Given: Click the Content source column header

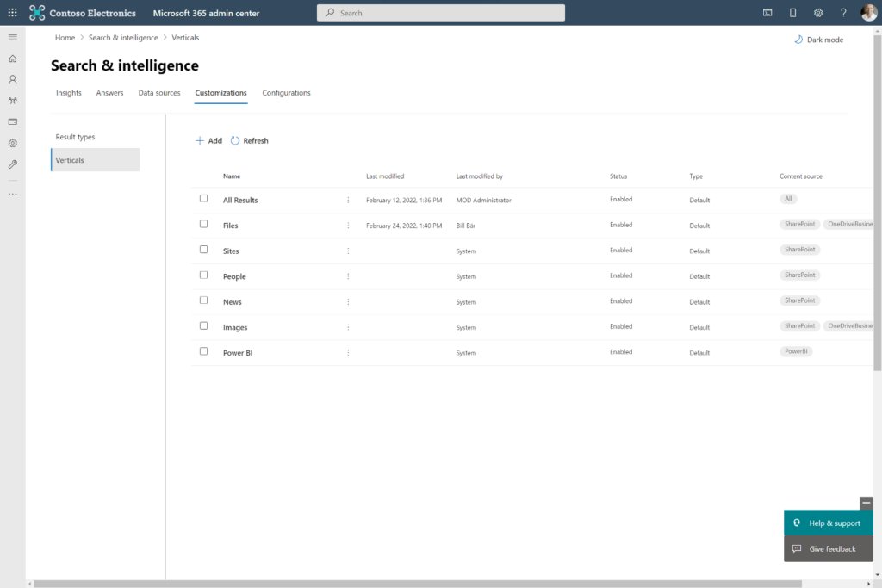Looking at the screenshot, I should coord(801,176).
